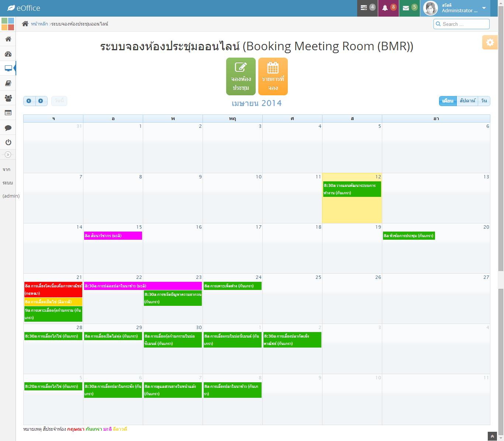Open the mail envelope with badge 5

pyautogui.click(x=410, y=8)
